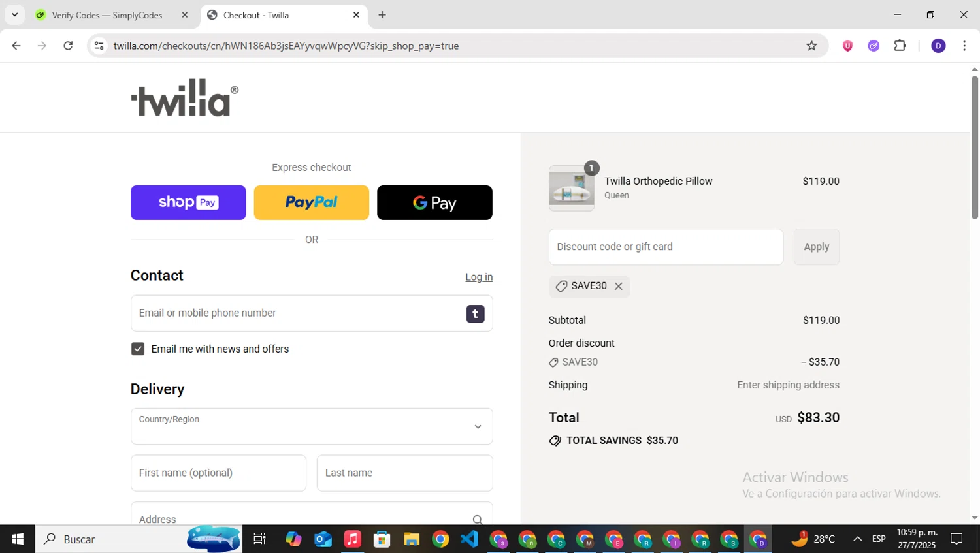Image resolution: width=980 pixels, height=553 pixels.
Task: Switch to the Verify Codes — SimplyCodes tab
Action: click(107, 15)
